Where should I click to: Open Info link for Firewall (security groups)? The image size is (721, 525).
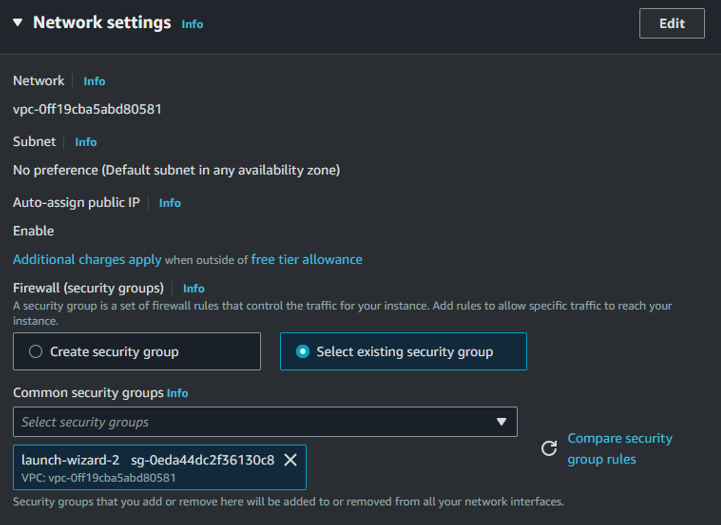coord(194,288)
